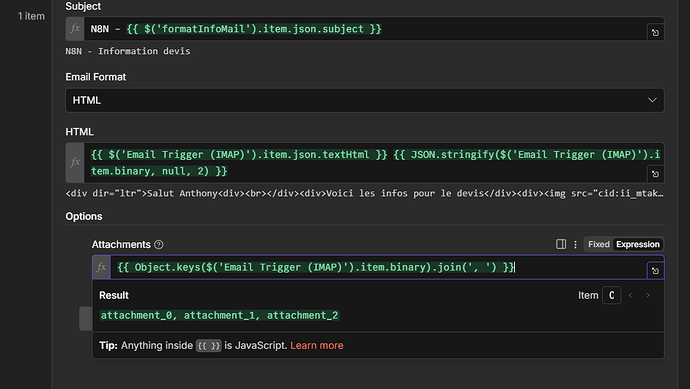Viewport: 690px width, 389px height.
Task: Click the HTML preview text starting with div
Action: coord(364,193)
